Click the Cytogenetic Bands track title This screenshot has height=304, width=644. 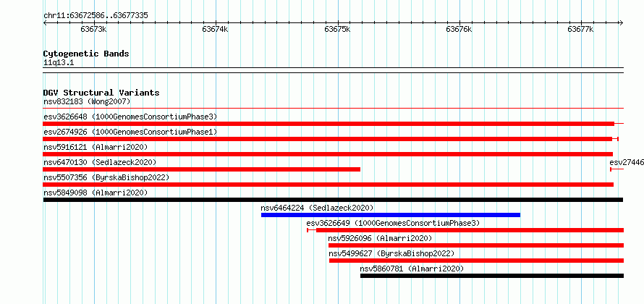[x=86, y=54]
